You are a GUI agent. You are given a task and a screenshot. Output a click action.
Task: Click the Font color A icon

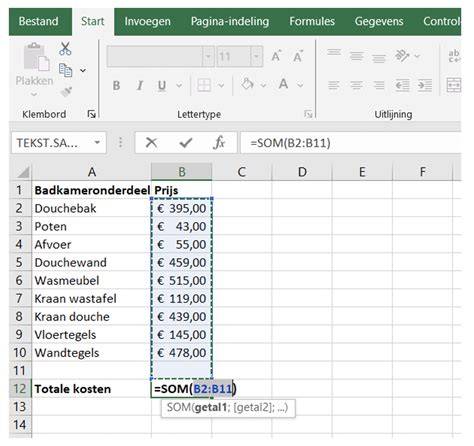(284, 84)
